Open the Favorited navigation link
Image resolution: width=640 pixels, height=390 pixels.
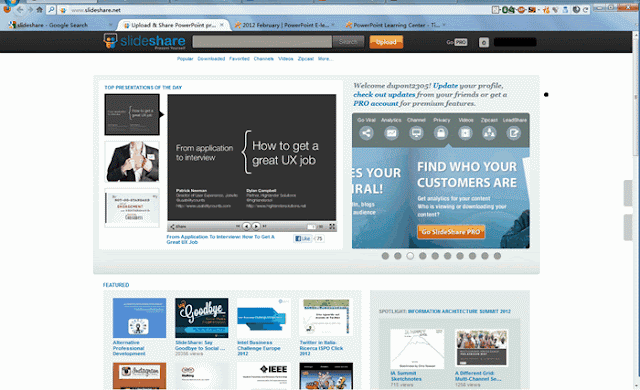pyautogui.click(x=239, y=59)
